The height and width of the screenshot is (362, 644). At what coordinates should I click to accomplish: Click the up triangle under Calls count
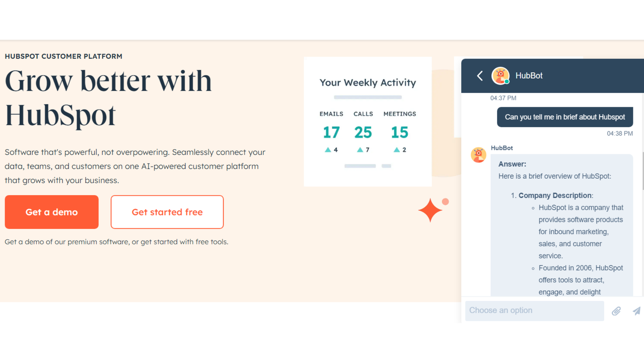click(x=360, y=150)
